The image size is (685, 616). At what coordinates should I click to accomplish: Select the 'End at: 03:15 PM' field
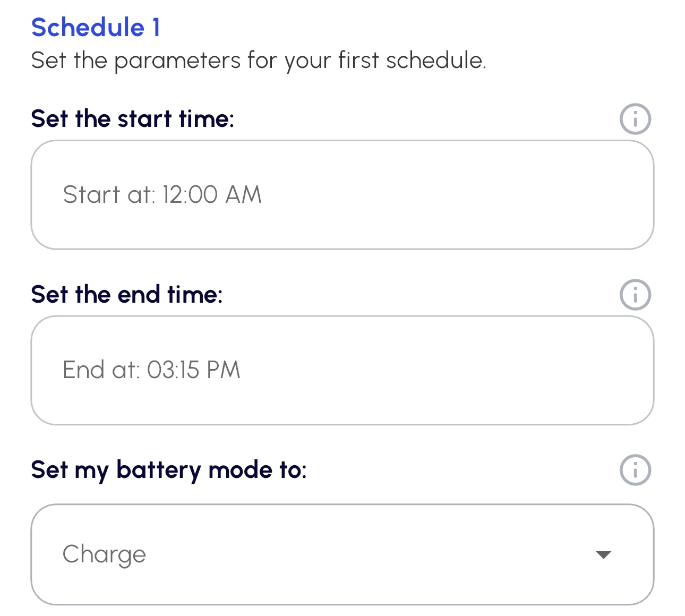coord(342,370)
